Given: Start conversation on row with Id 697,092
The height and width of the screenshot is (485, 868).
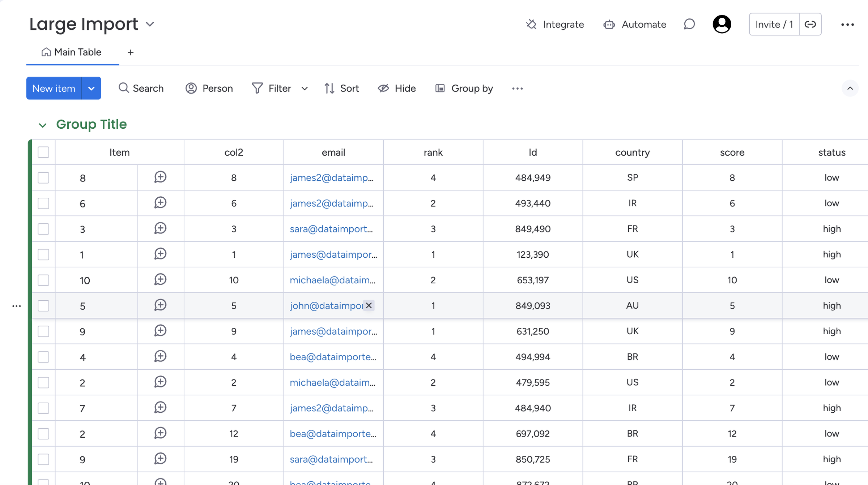Looking at the screenshot, I should 160,433.
